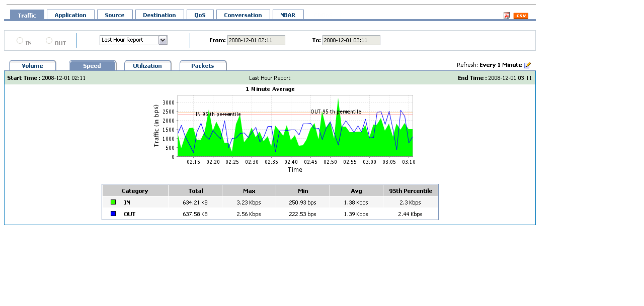This screenshot has width=644, height=306.
Task: Click the 95th Percentile column header
Action: point(411,191)
